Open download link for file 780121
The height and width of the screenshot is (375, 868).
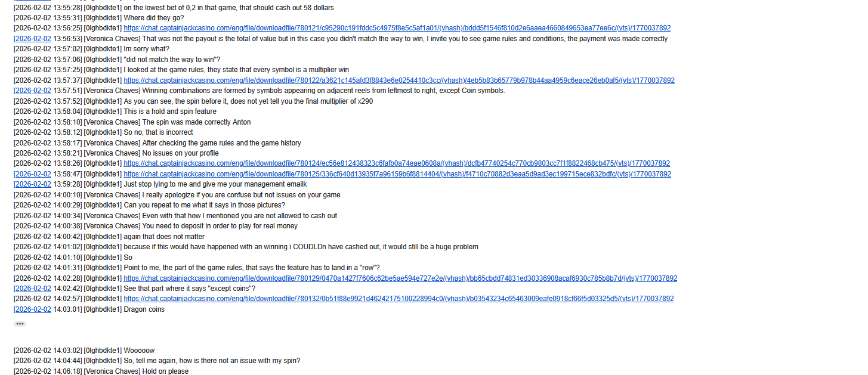coord(397,28)
